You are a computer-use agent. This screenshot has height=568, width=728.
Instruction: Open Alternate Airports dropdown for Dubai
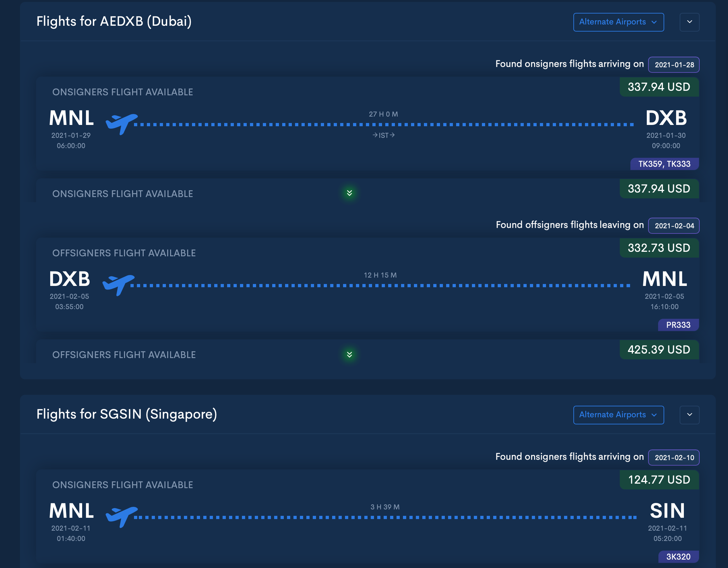point(618,22)
